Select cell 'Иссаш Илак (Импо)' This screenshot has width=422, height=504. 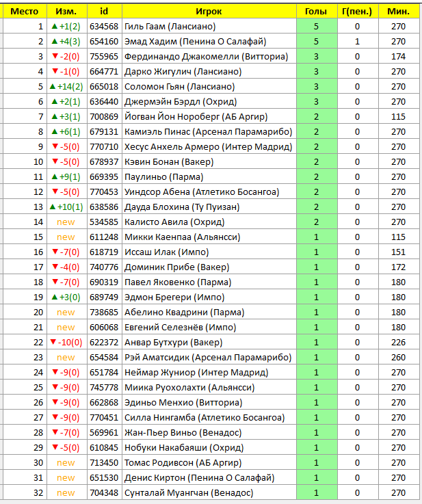(209, 252)
